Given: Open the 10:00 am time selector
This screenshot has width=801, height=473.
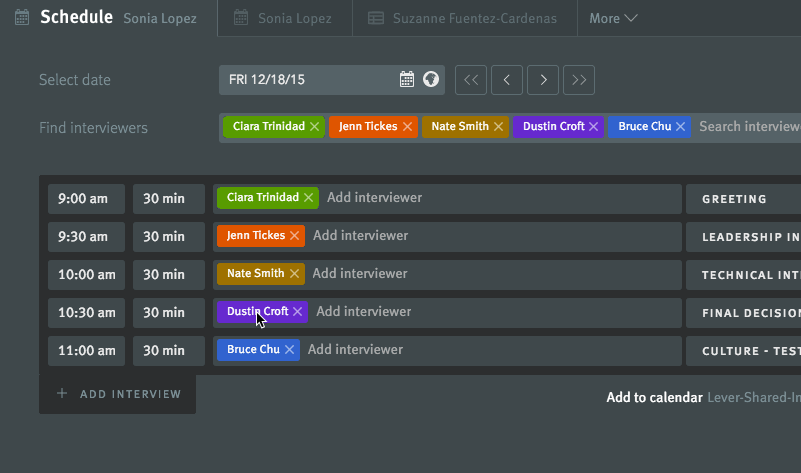Looking at the screenshot, I should click(x=86, y=275).
